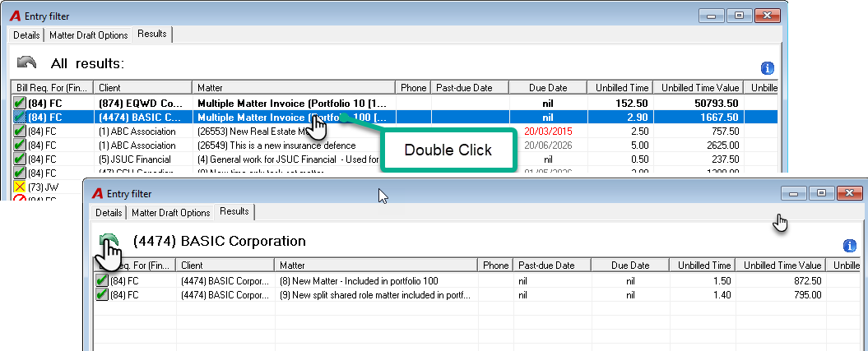The width and height of the screenshot is (868, 351).
Task: Click Phone column header in All results window
Action: pos(414,88)
